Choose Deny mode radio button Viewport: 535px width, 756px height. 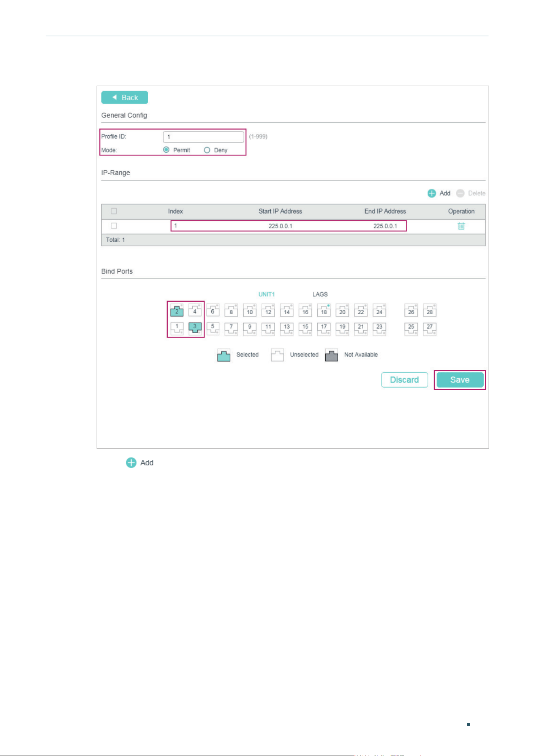(x=207, y=150)
